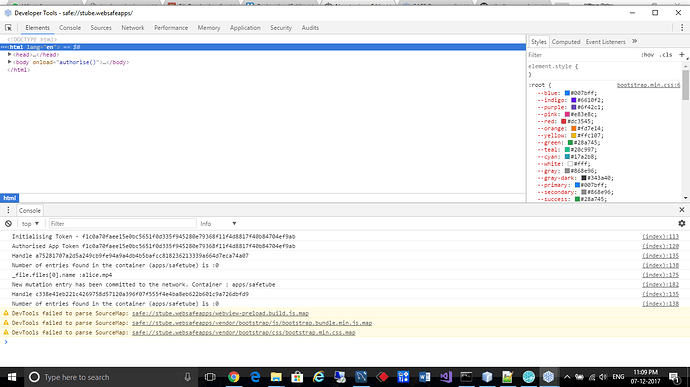The height and width of the screenshot is (387, 690).
Task: Launch Chrome from the taskbar
Action: [x=234, y=377]
